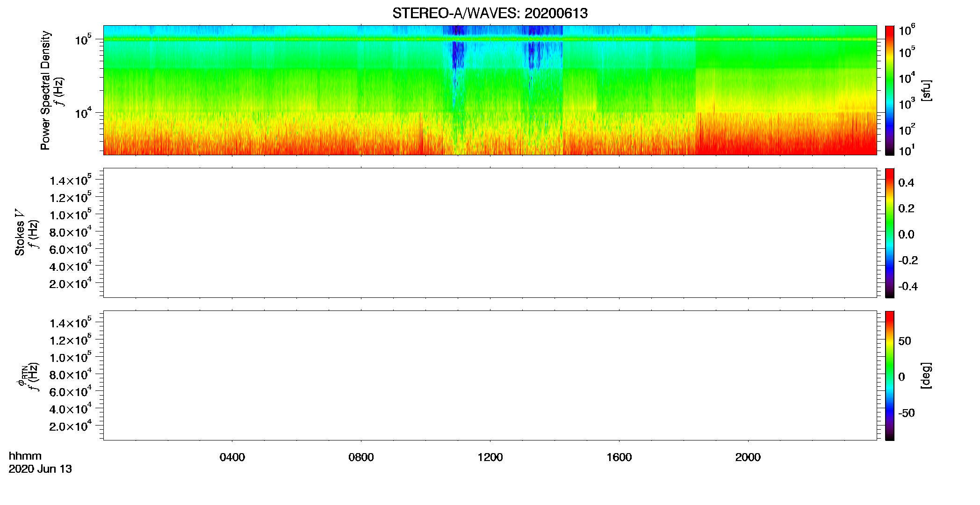The width and height of the screenshot is (980, 505).
Task: Click the 2000 time axis label
Action: (748, 457)
